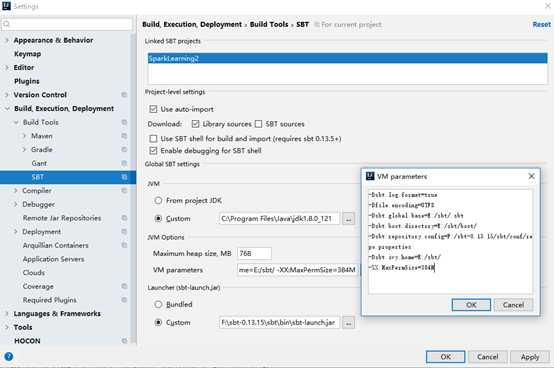Open Application Servers settings
Viewport: 554px width, 368px height.
click(53, 259)
